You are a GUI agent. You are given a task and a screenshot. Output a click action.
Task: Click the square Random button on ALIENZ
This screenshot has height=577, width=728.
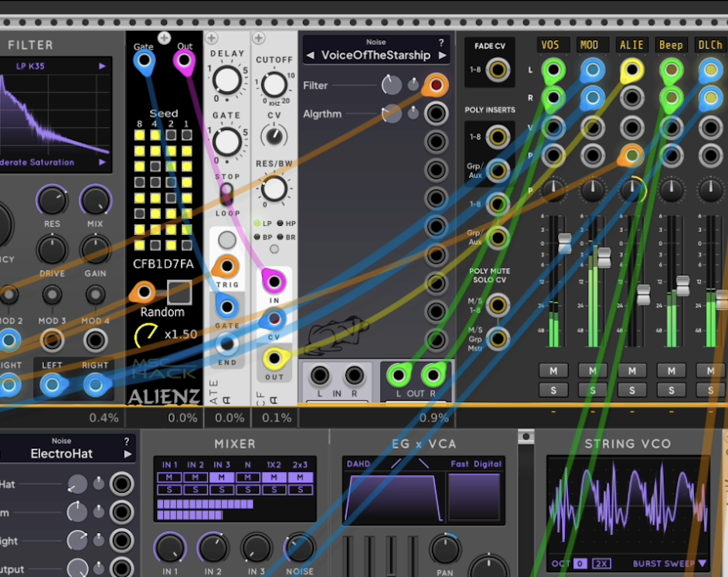point(179,292)
